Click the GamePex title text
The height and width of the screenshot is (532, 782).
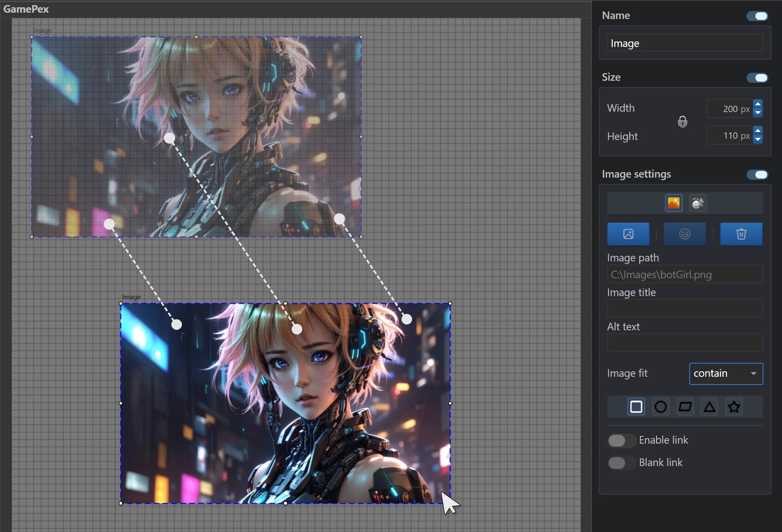(x=26, y=9)
